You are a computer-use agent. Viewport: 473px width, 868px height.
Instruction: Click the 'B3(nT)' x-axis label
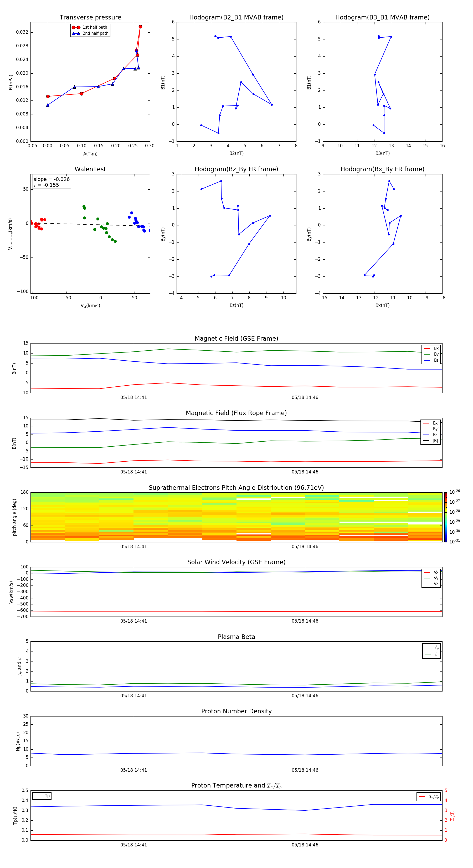382,153
